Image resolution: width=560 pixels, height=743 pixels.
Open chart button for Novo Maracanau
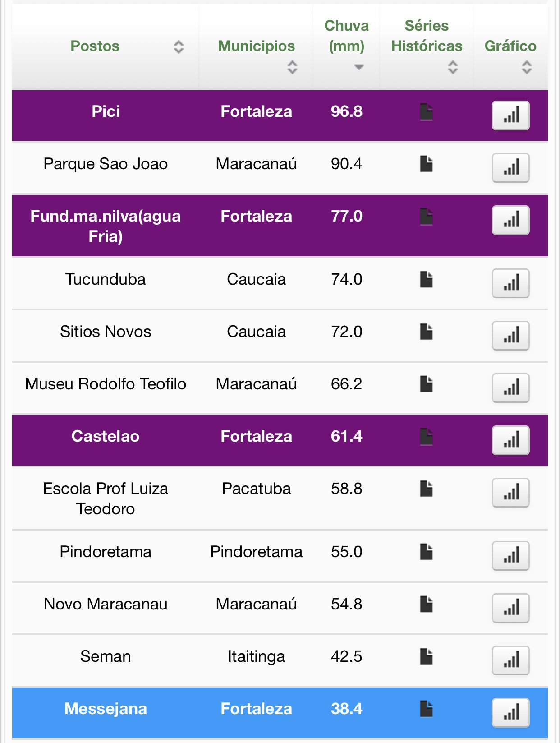tap(510, 608)
